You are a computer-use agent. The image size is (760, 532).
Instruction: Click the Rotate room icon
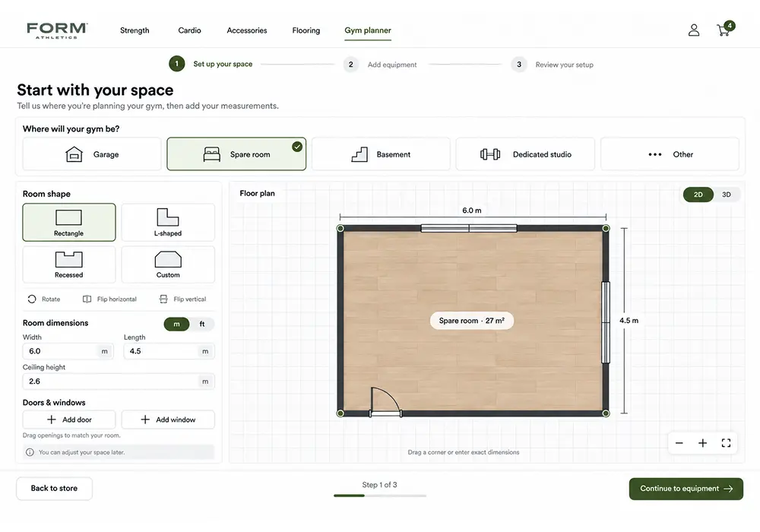(x=32, y=299)
